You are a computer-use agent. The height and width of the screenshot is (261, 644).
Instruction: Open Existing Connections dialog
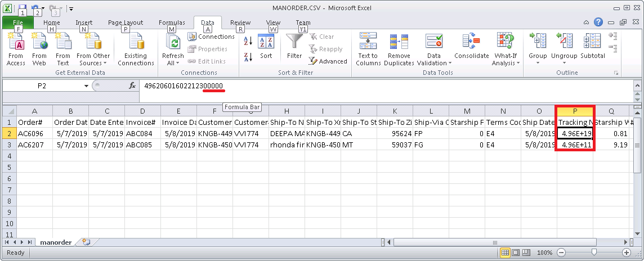(x=136, y=49)
